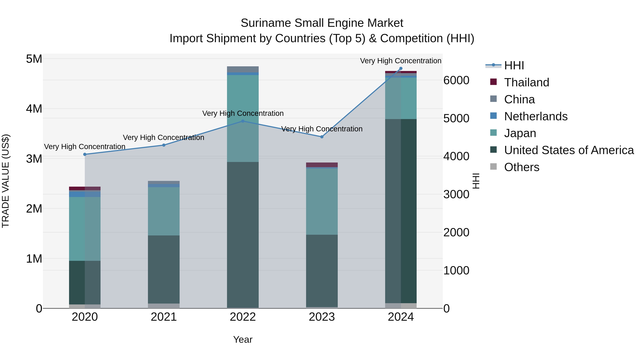Toggle the China legend entry
The height and width of the screenshot is (362, 644).
(x=513, y=99)
